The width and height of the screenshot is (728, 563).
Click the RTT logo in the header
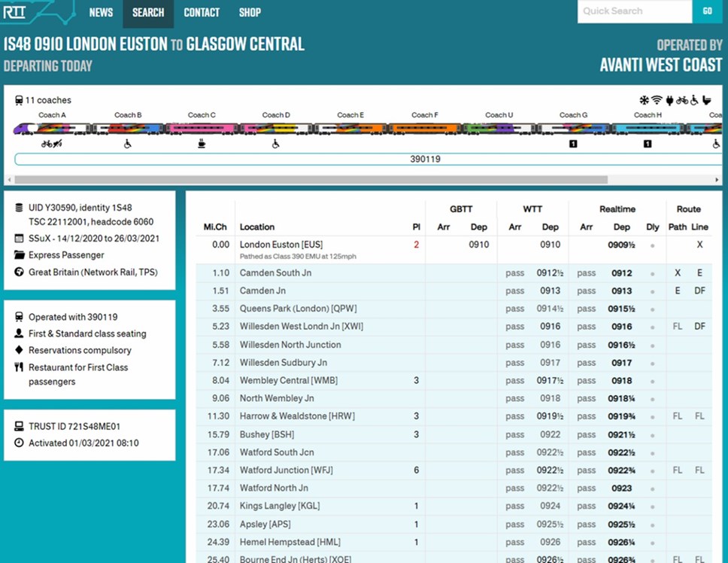(14, 12)
